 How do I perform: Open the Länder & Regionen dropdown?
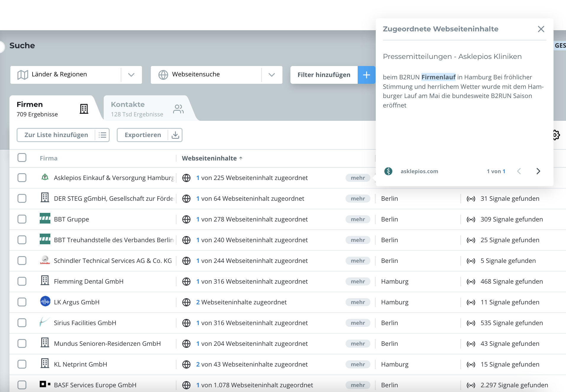click(x=131, y=75)
